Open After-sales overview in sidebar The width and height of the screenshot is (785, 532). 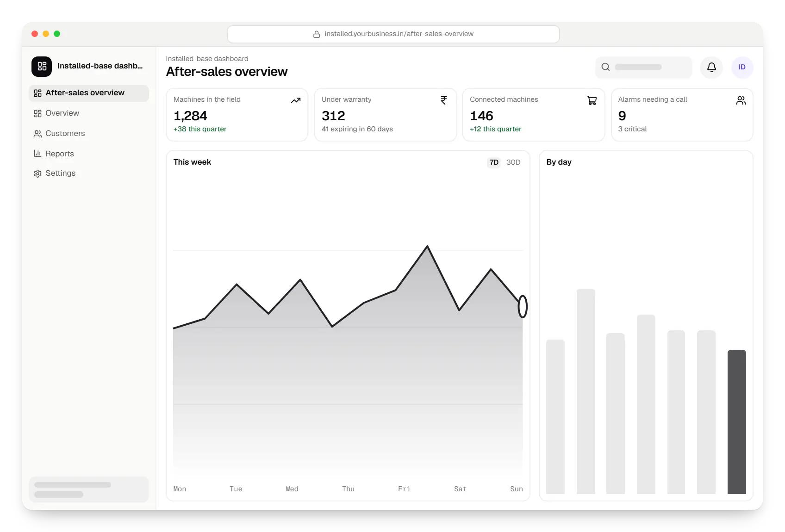(89, 93)
